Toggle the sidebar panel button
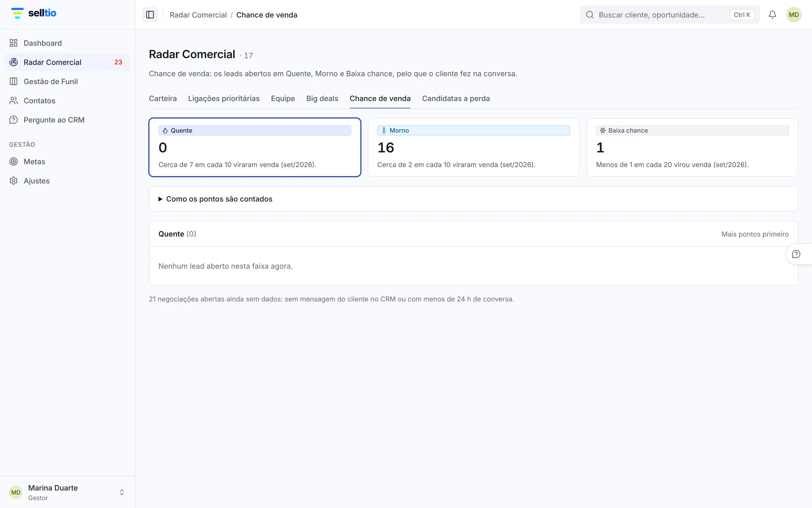 150,15
